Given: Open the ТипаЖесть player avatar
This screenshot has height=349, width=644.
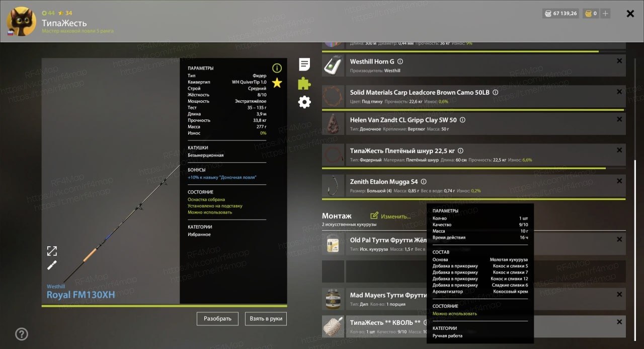Looking at the screenshot, I should [x=21, y=22].
